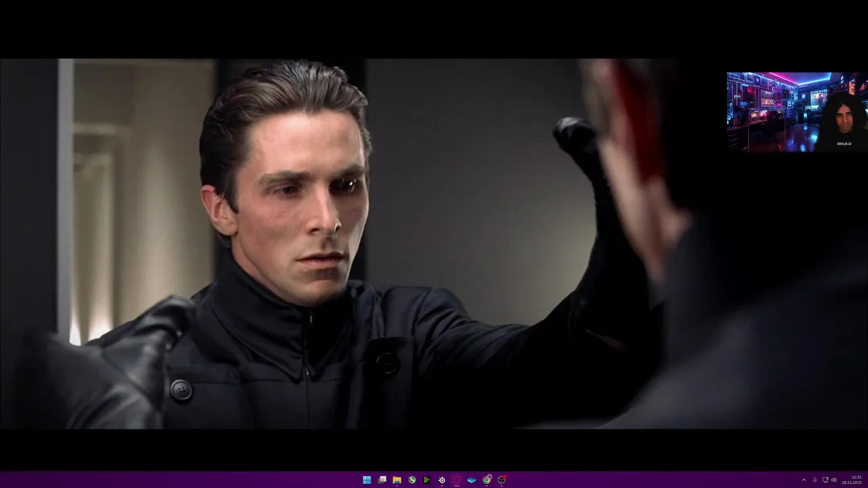Open Task View on the taskbar
The height and width of the screenshot is (488, 868).
382,480
